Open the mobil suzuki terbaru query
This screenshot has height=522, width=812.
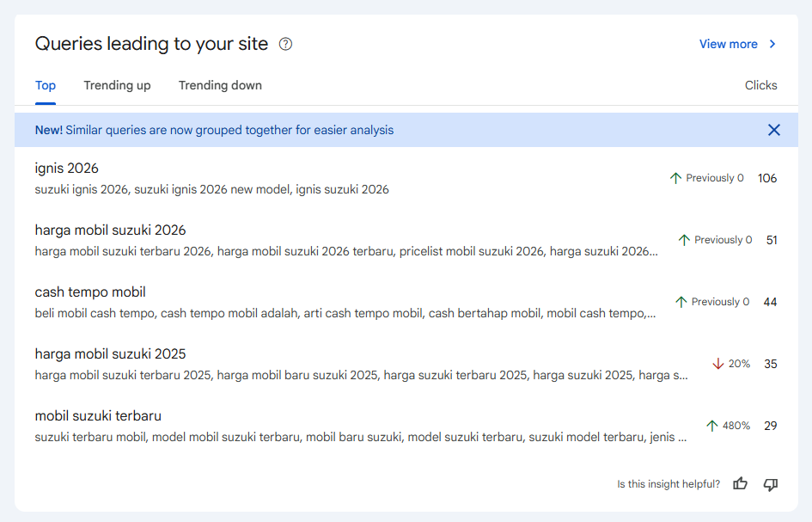98,416
